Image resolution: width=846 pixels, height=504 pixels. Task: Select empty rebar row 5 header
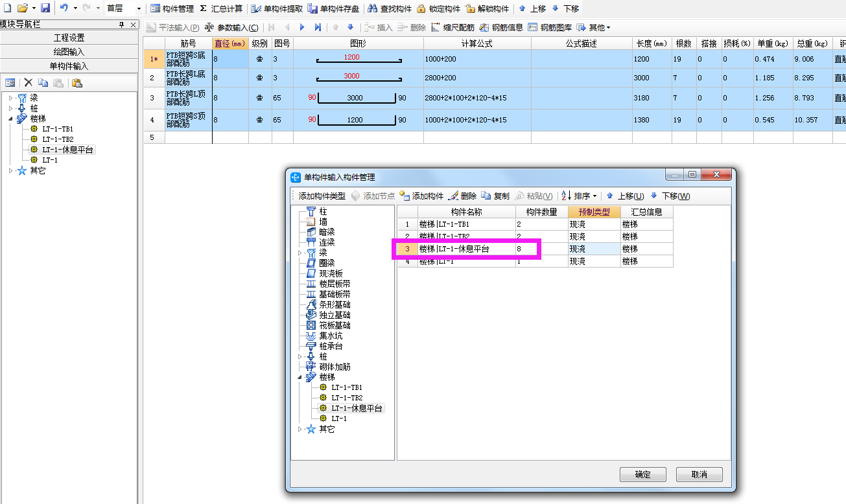click(x=154, y=137)
